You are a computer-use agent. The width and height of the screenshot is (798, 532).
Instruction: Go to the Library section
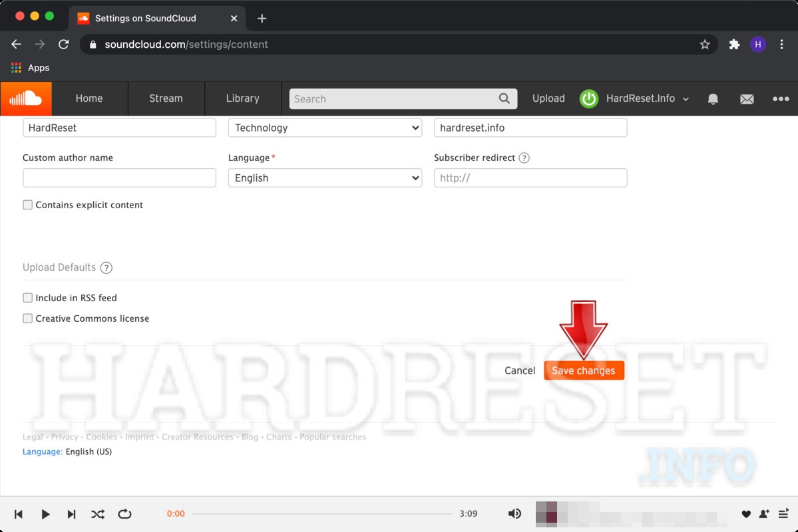pyautogui.click(x=242, y=98)
